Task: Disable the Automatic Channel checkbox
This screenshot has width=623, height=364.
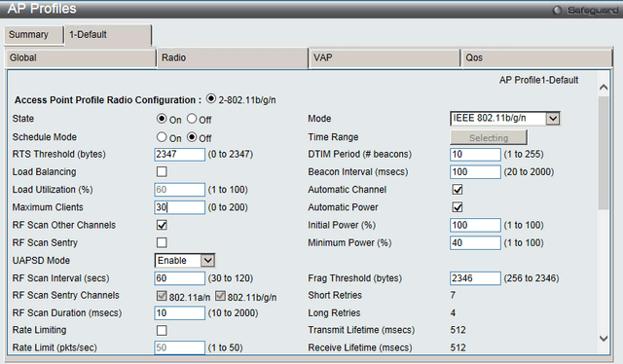Action: (x=458, y=190)
